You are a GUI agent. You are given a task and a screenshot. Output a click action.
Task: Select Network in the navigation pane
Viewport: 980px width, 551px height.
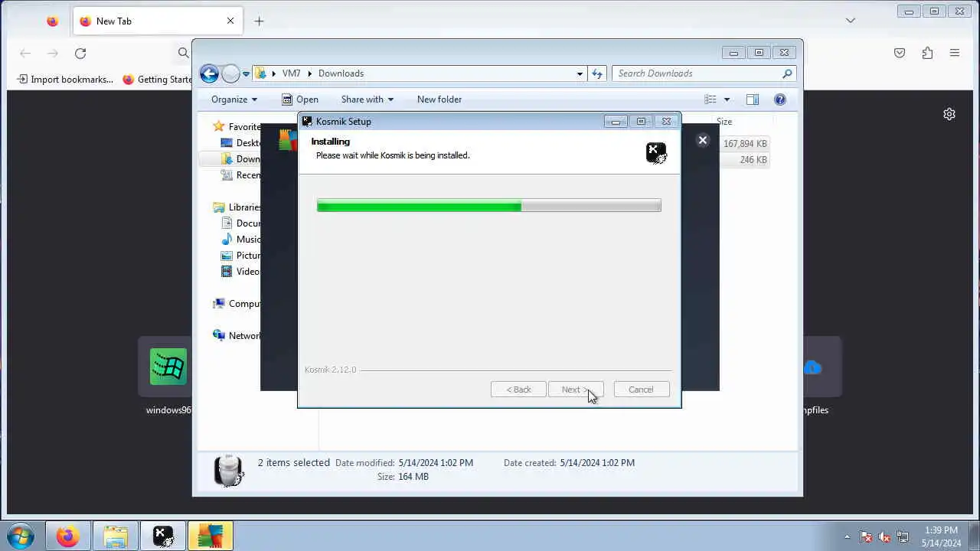237,336
